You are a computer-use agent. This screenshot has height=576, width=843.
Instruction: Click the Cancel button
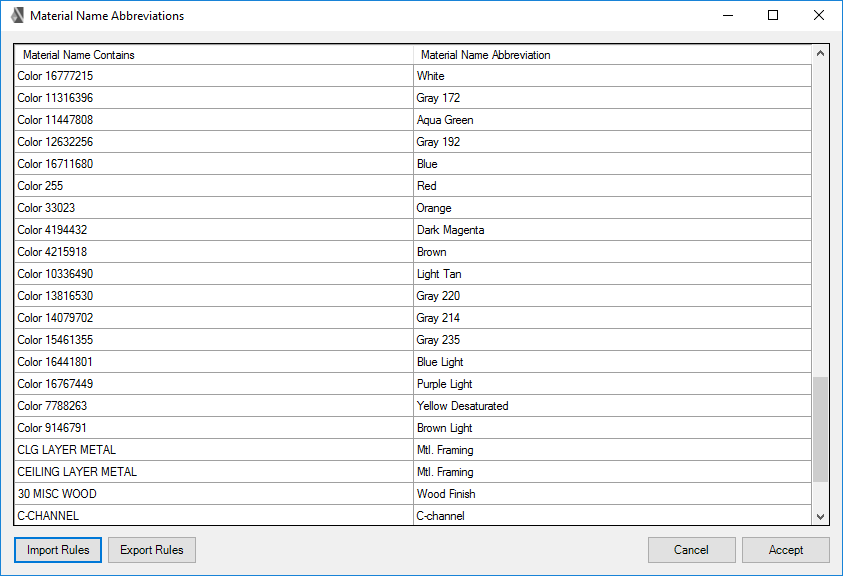tap(691, 550)
